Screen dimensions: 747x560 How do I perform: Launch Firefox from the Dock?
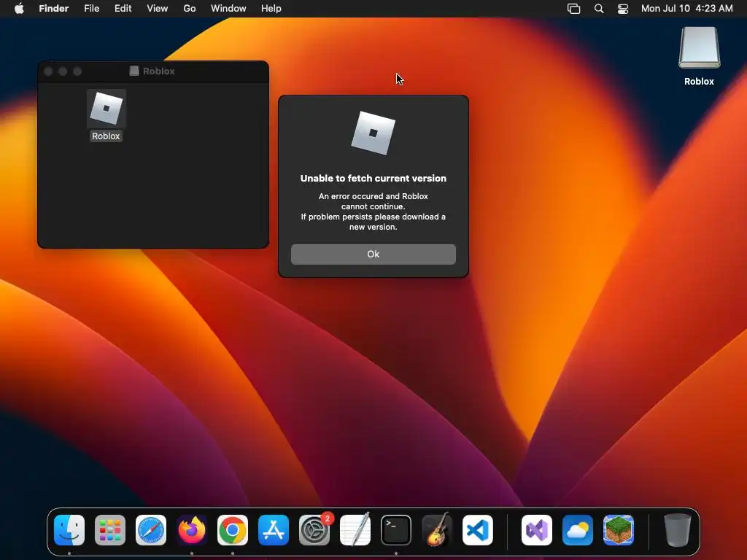click(192, 530)
